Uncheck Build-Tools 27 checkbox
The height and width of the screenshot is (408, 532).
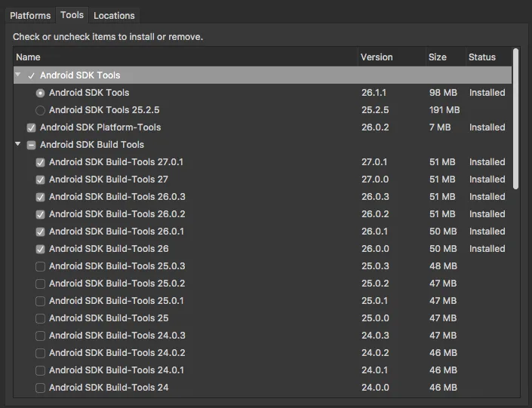pyautogui.click(x=41, y=179)
